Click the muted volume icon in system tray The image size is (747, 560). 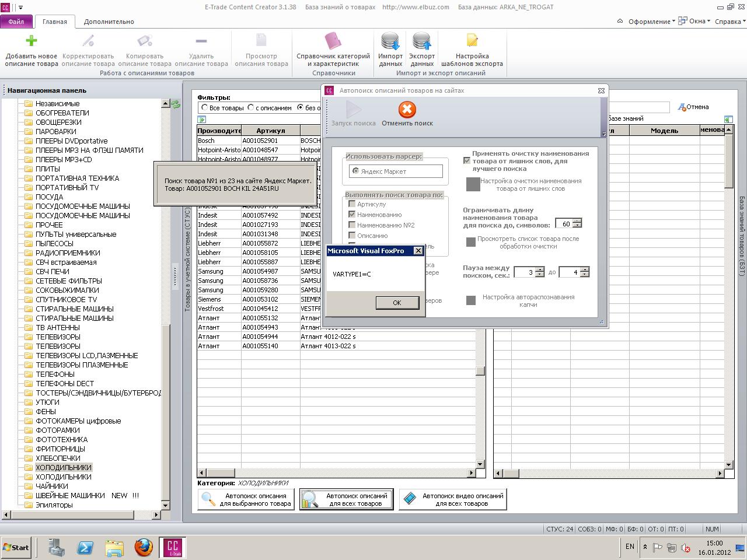[685, 547]
